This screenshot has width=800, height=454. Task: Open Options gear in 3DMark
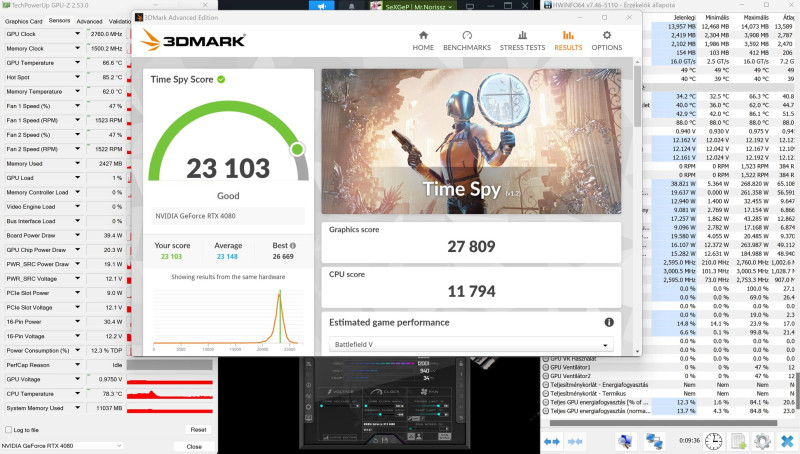607,41
